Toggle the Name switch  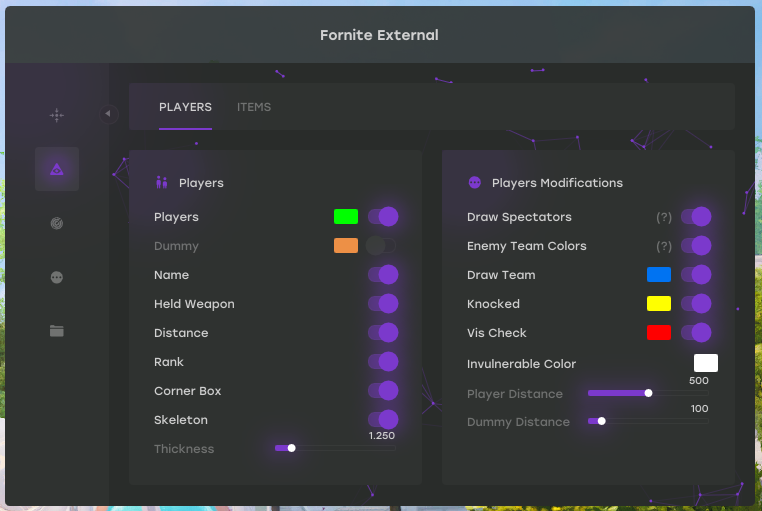pos(383,274)
